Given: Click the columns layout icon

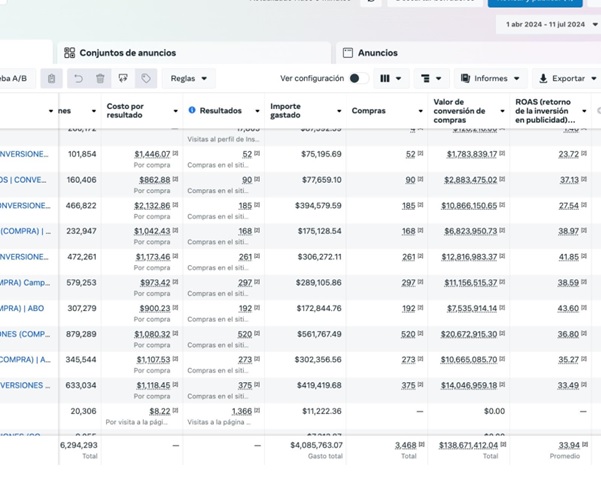Looking at the screenshot, I should [x=390, y=78].
